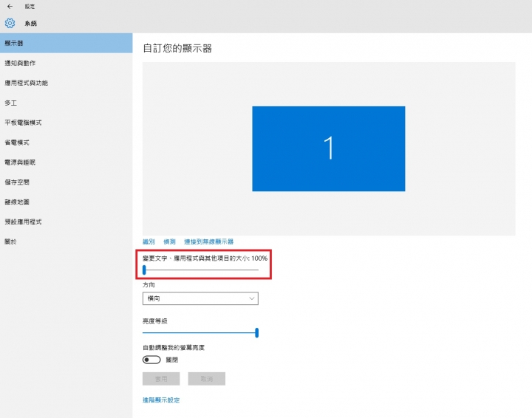Click the 識別 link
This screenshot has height=418, width=532.
(x=149, y=241)
